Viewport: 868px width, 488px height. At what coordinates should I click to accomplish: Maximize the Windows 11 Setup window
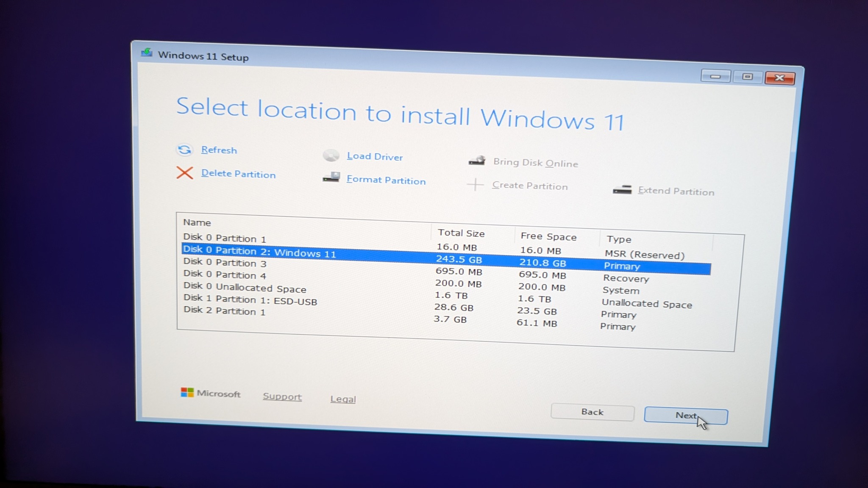[x=748, y=77]
